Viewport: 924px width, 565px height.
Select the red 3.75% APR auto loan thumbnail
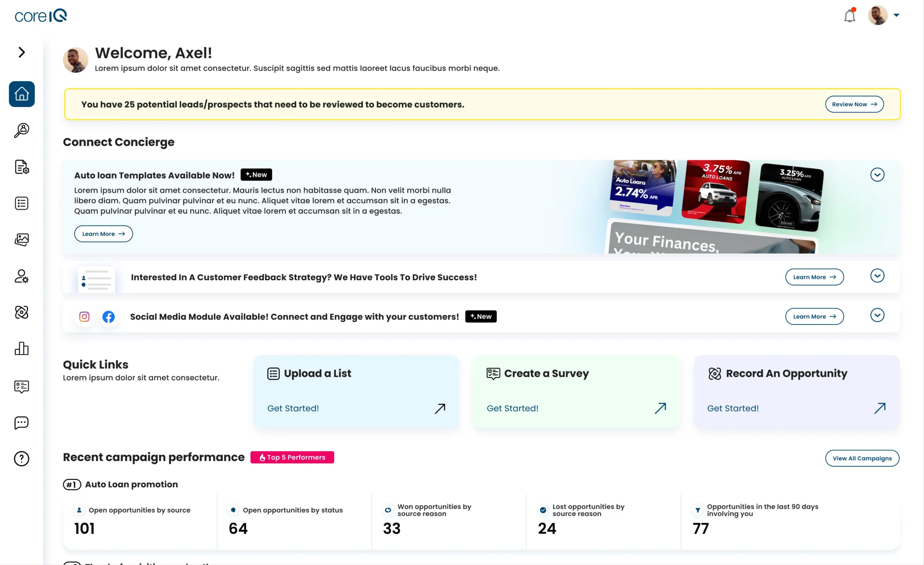pos(715,192)
